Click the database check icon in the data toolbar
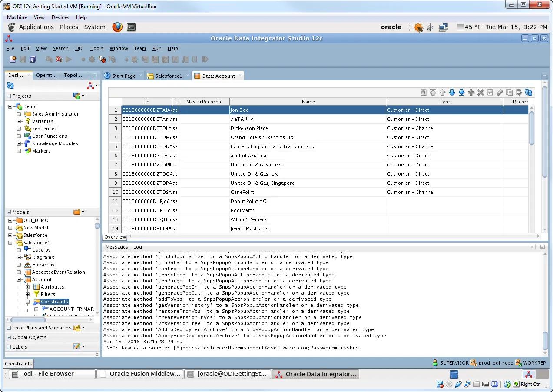 click(x=519, y=93)
